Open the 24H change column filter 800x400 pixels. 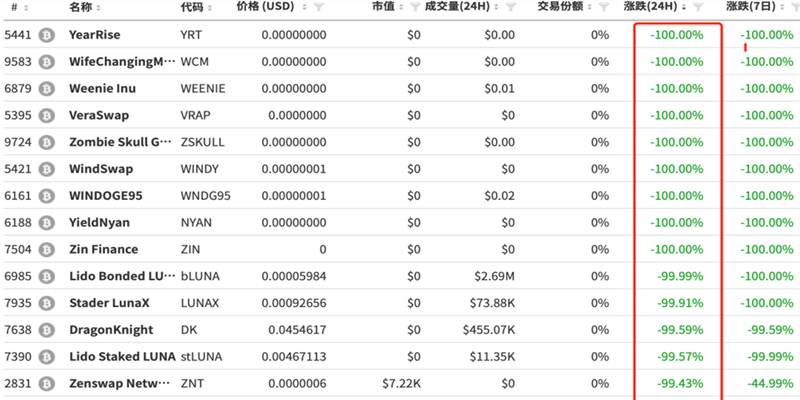pos(699,7)
